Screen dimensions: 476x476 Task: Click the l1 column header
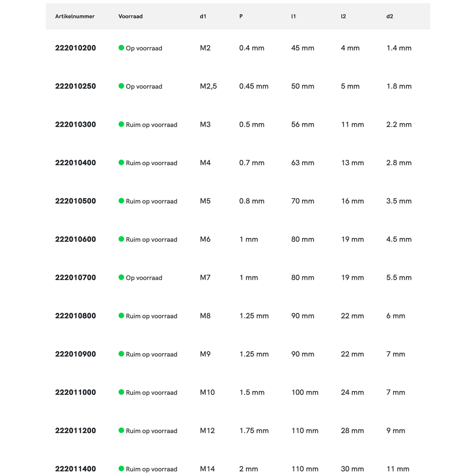pos(293,16)
